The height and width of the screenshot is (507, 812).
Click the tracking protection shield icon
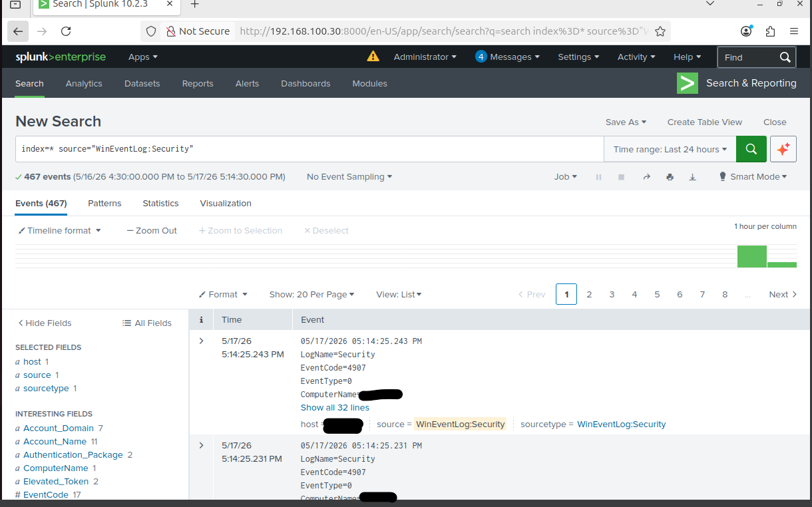(x=151, y=31)
